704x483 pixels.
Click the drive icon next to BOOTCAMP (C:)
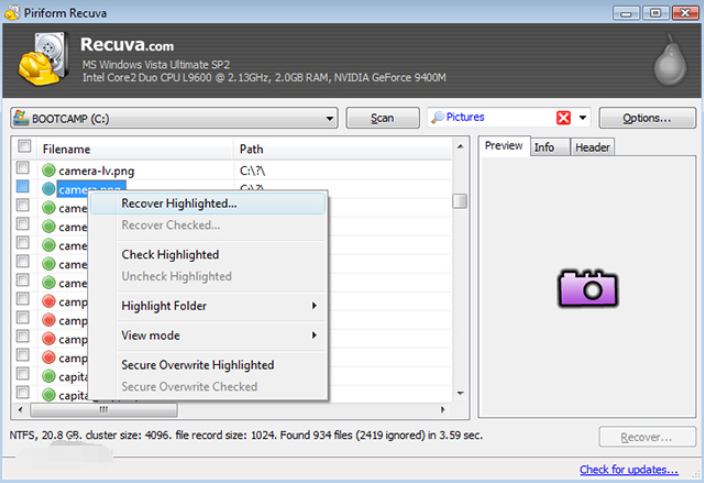tap(21, 118)
